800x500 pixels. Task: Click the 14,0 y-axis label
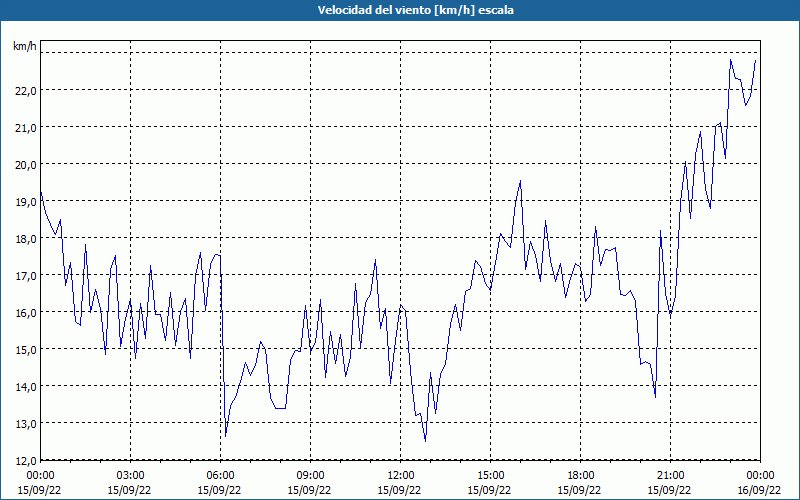(x=26, y=387)
